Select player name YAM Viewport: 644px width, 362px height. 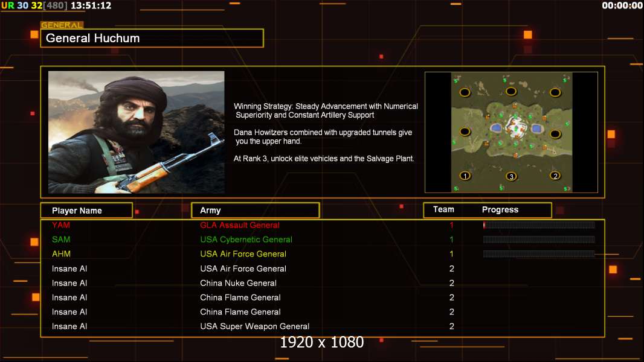pyautogui.click(x=61, y=225)
